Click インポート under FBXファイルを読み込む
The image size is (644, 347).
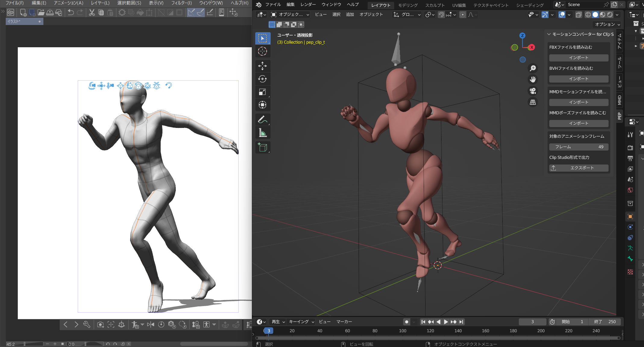(579, 58)
